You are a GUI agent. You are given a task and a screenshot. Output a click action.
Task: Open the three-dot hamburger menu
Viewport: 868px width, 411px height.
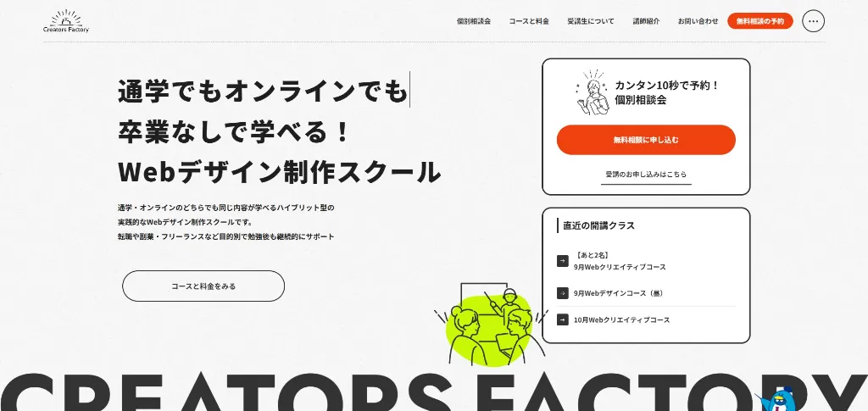coord(813,21)
